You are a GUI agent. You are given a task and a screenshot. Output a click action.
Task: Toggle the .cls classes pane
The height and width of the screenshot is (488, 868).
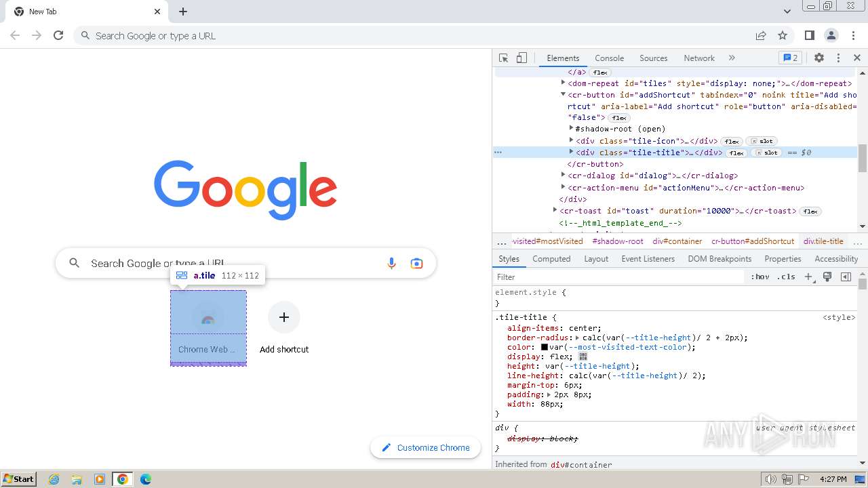click(786, 277)
